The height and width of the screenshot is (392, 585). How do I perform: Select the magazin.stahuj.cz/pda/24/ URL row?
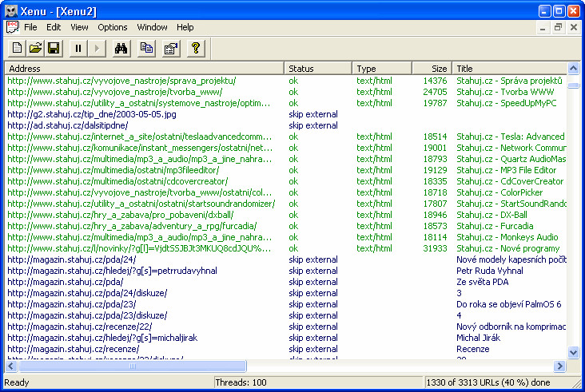(285, 259)
